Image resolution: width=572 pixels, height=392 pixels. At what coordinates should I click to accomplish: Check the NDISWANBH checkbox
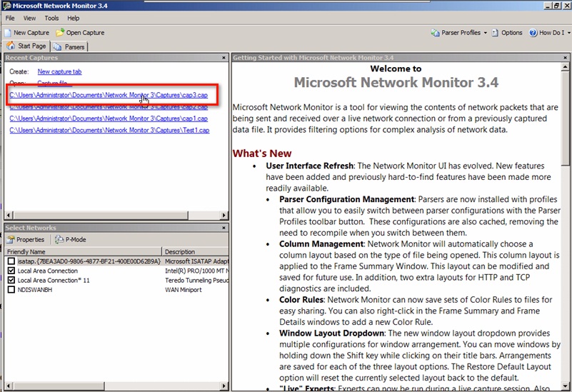click(x=11, y=289)
